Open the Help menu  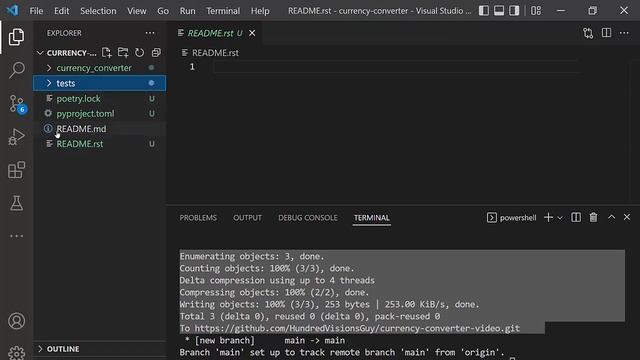coord(260,11)
